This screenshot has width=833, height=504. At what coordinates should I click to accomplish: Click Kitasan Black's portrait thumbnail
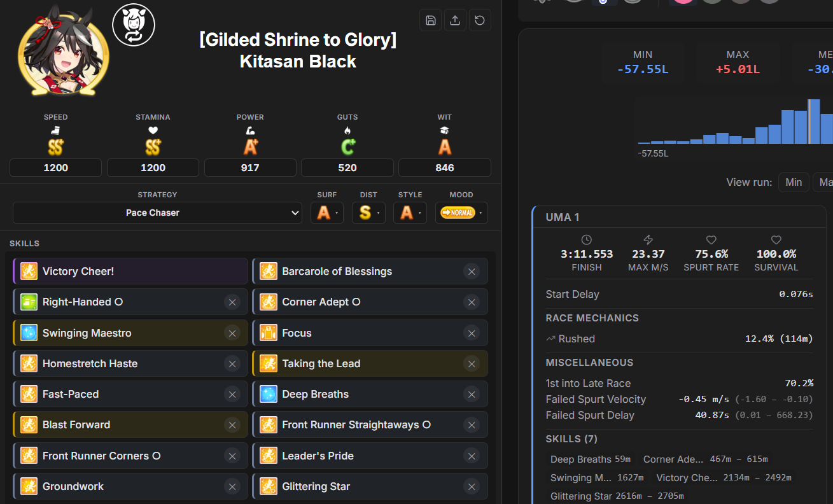[x=63, y=50]
